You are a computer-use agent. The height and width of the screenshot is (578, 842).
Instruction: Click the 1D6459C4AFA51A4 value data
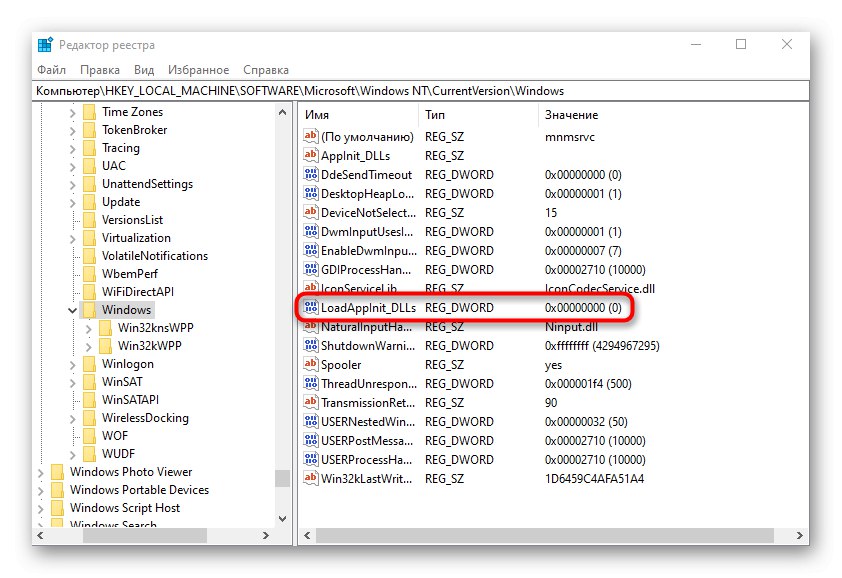click(594, 479)
